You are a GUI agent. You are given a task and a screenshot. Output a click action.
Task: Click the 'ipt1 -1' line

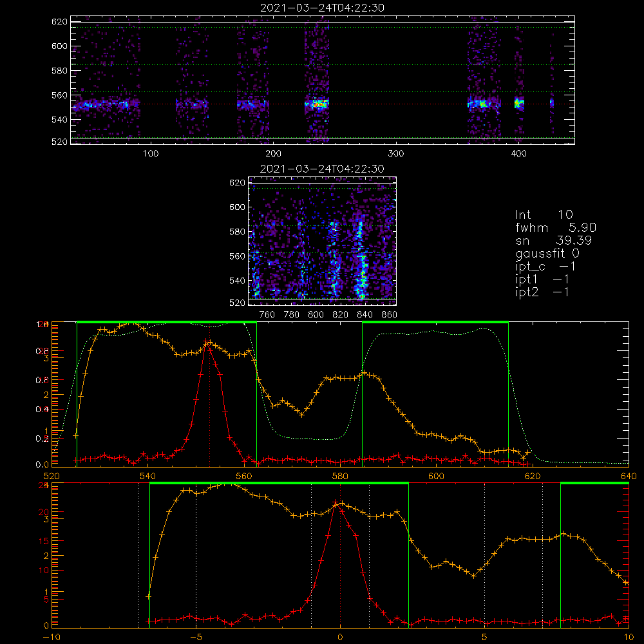pyautogui.click(x=542, y=279)
